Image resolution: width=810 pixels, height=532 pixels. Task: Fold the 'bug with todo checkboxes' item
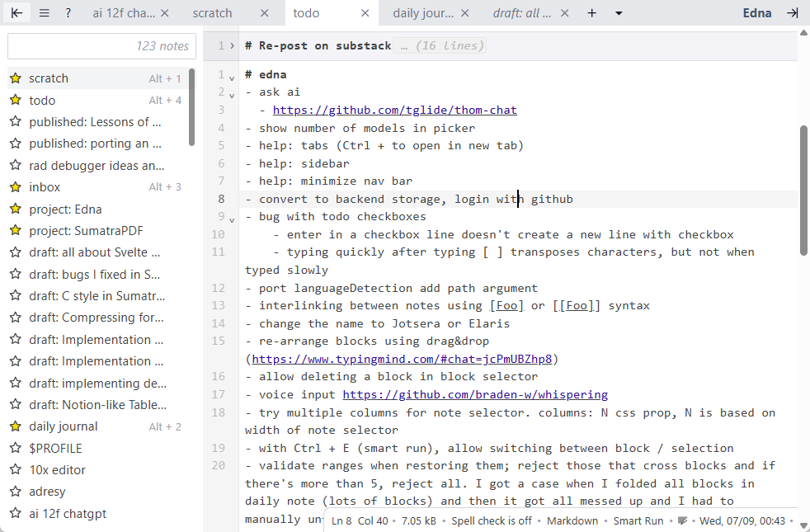coord(232,220)
